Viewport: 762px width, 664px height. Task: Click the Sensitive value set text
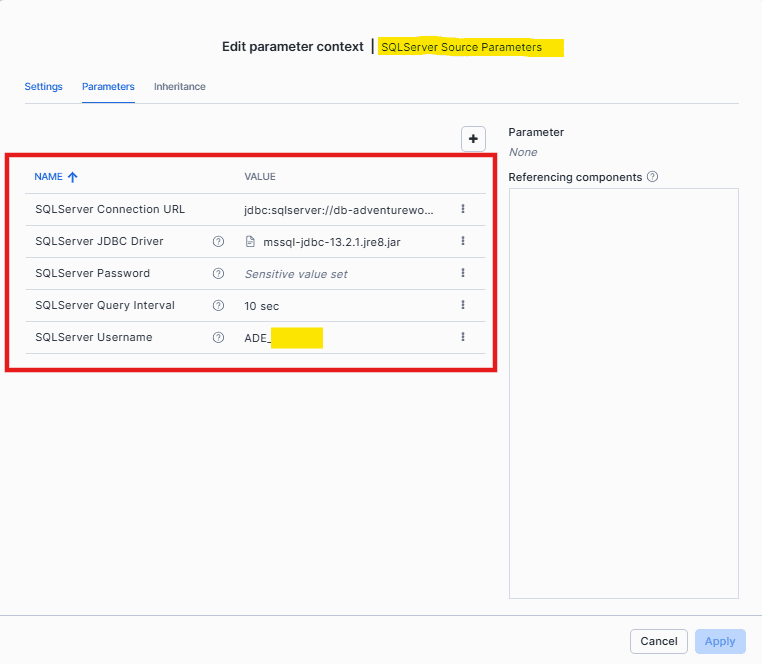pos(296,274)
